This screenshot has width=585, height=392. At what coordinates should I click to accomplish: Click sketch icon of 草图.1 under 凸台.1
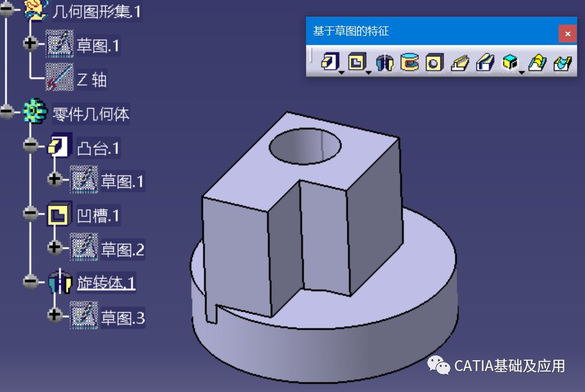pyautogui.click(x=84, y=179)
